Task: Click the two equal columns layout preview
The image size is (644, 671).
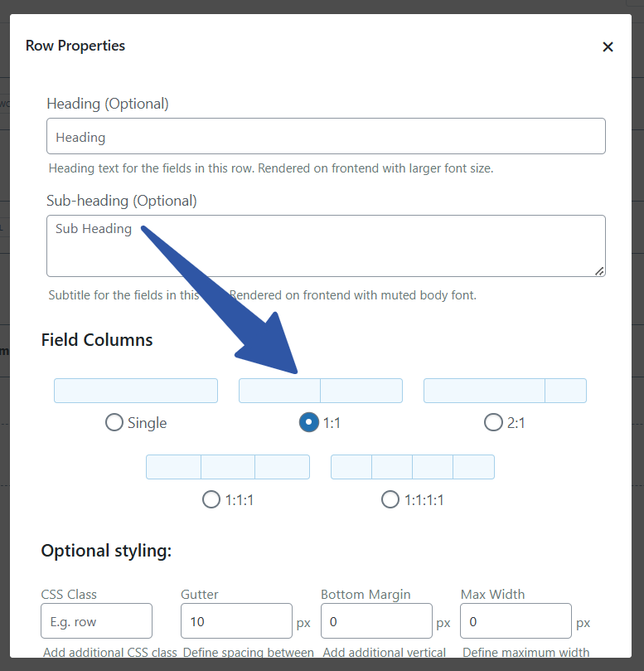Action: (x=321, y=391)
